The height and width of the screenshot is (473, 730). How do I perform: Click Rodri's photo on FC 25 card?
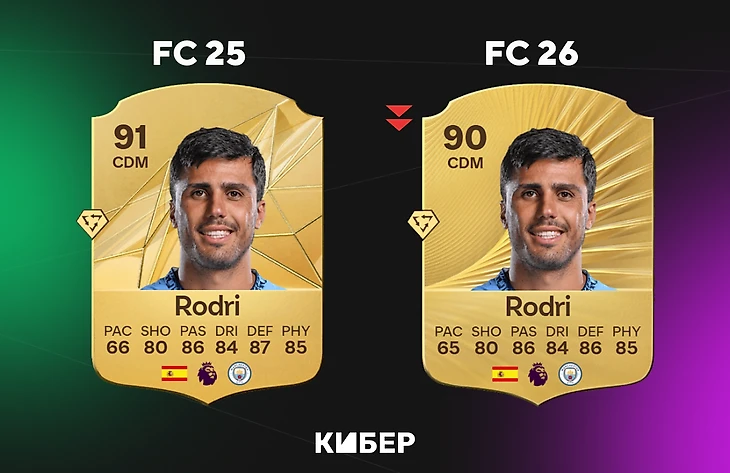216,209
